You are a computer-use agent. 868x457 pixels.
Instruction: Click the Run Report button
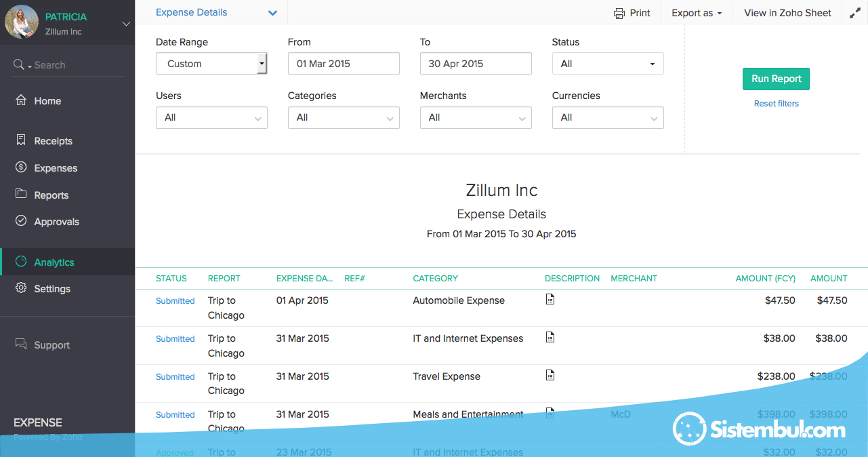776,79
